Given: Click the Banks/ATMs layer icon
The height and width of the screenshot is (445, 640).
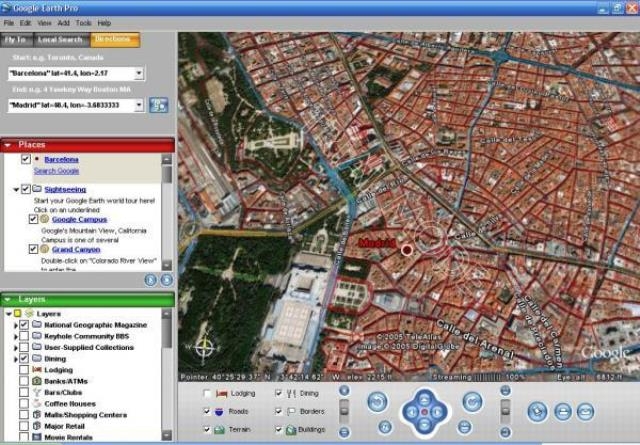Looking at the screenshot, I should [37, 381].
